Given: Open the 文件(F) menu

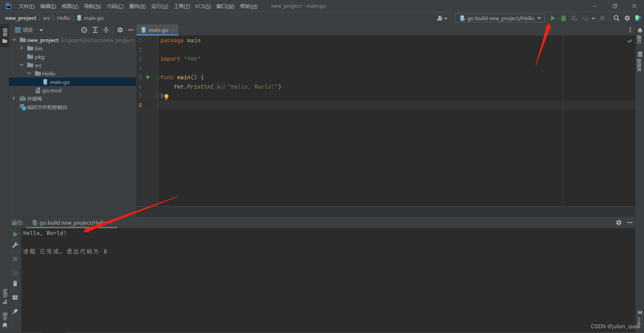Looking at the screenshot, I should (x=27, y=6).
